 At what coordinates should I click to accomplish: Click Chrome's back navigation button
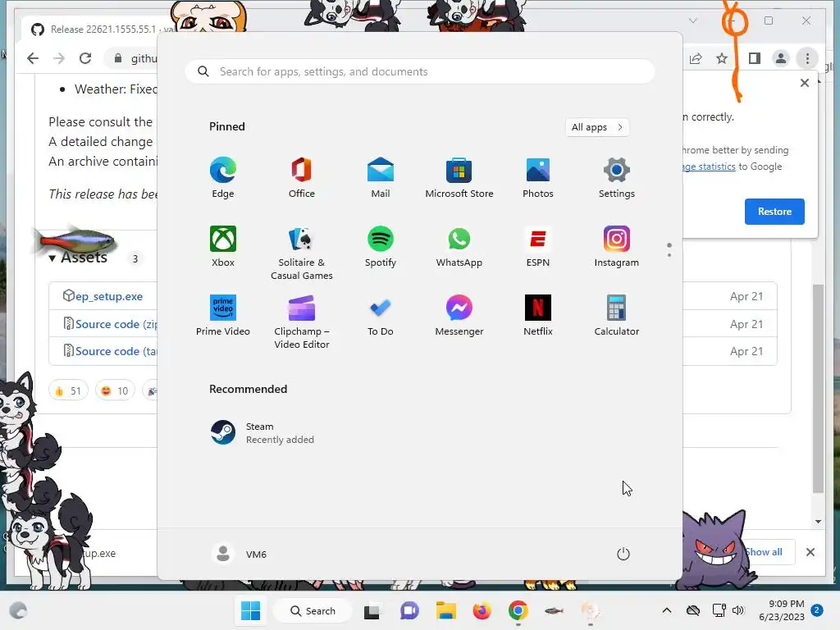(33, 58)
